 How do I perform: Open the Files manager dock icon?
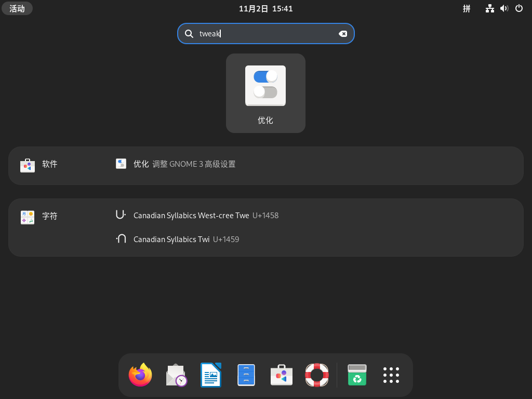246,375
